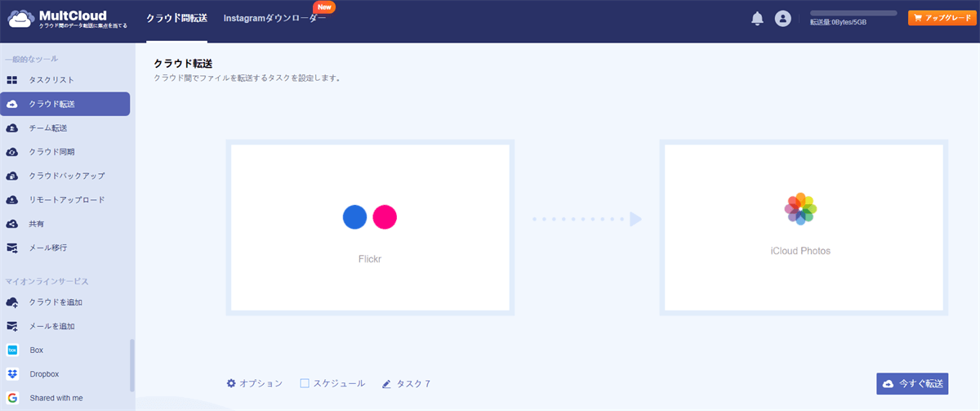Viewport: 980px width, 411px height.
Task: Click the transfer direction arrow
Action: [x=587, y=219]
